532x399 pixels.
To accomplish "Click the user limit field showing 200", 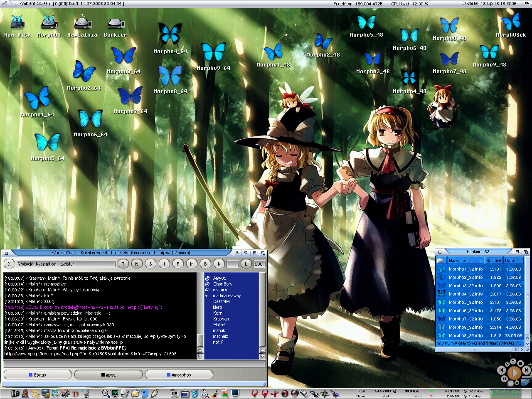I will coord(259,264).
